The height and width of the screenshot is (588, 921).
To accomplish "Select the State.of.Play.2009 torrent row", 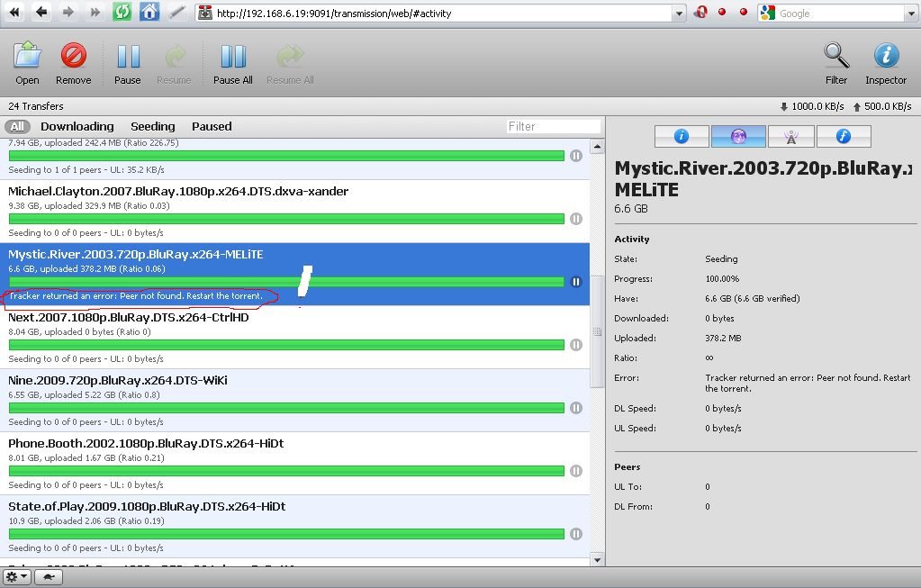I will tap(295, 526).
